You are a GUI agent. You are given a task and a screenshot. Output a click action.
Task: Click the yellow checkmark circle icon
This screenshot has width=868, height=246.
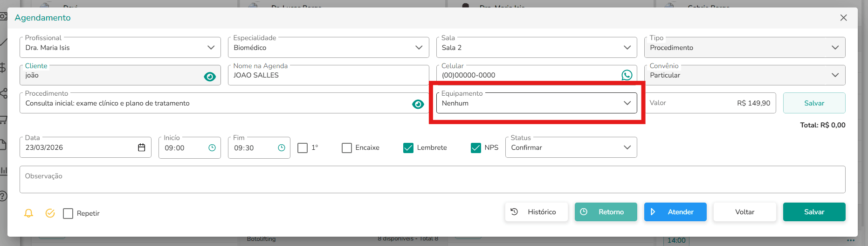coord(50,213)
